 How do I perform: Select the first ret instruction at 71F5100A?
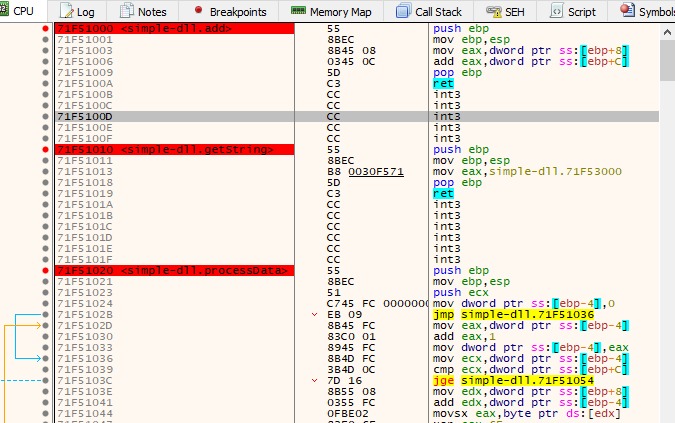443,83
